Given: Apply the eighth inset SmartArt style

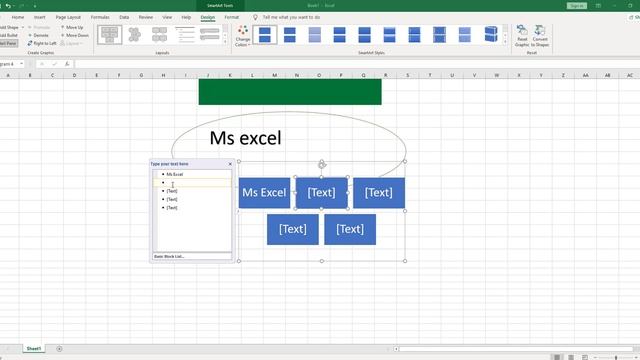Looking at the screenshot, I should tap(440, 35).
